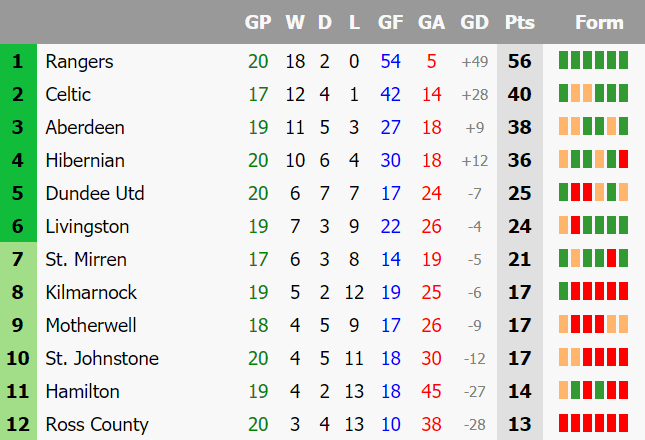Click Kilmarnock's only green form bar

click(x=564, y=291)
